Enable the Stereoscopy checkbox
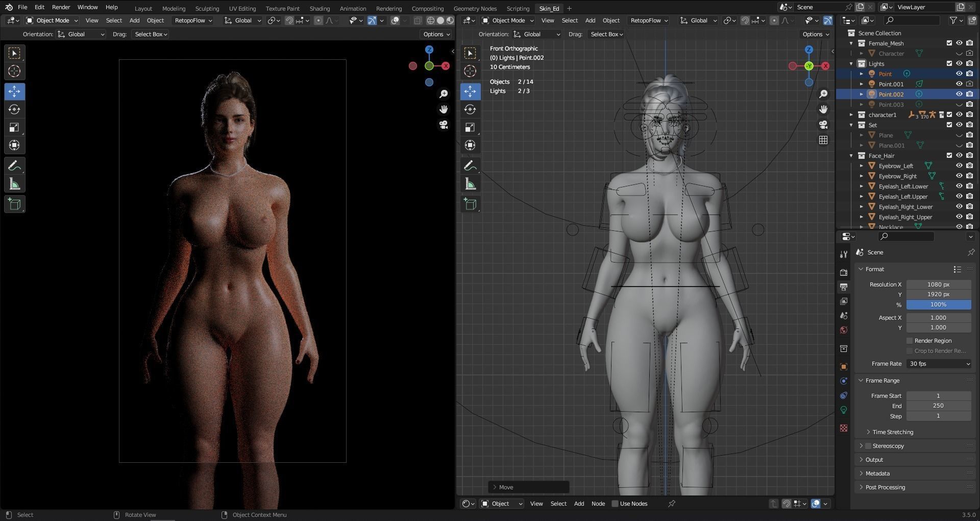 [868, 446]
